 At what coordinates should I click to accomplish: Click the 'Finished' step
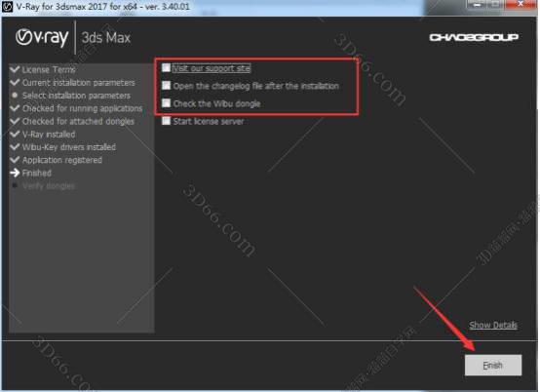pyautogui.click(x=36, y=173)
